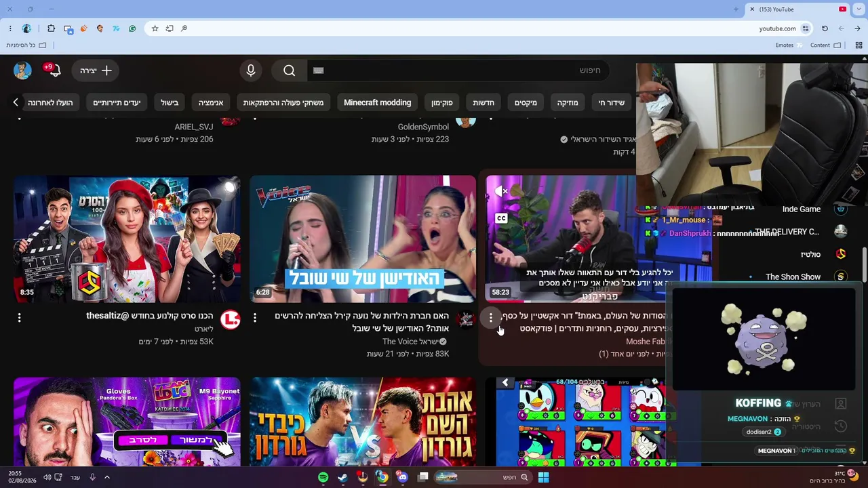Select the אנימציה chip
This screenshot has width=868, height=488.
pyautogui.click(x=211, y=102)
